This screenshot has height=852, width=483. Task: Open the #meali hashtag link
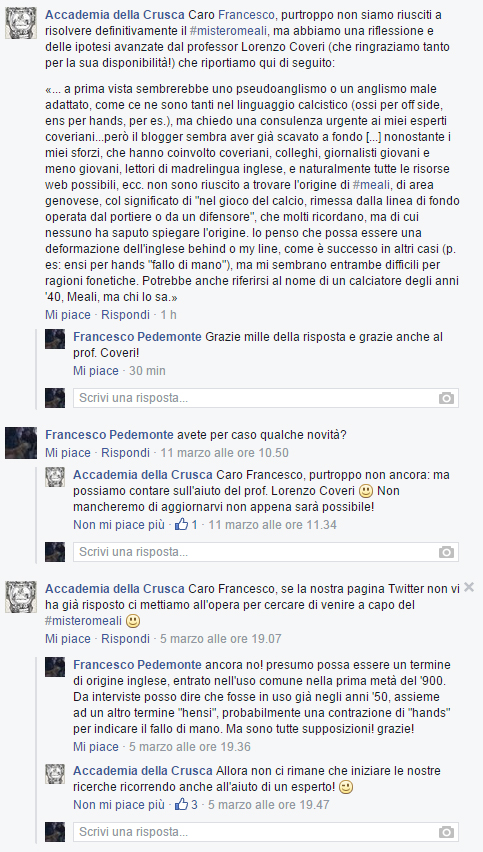pyautogui.click(x=371, y=185)
